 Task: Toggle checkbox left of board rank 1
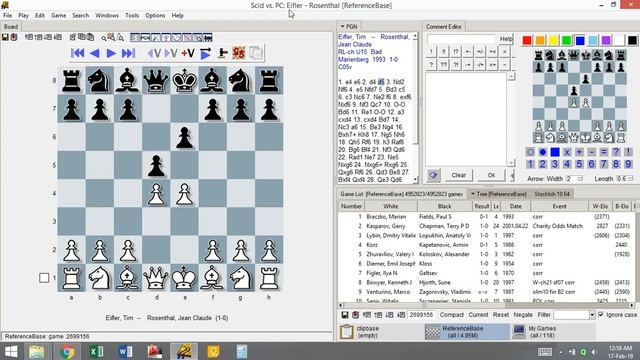pyautogui.click(x=44, y=278)
